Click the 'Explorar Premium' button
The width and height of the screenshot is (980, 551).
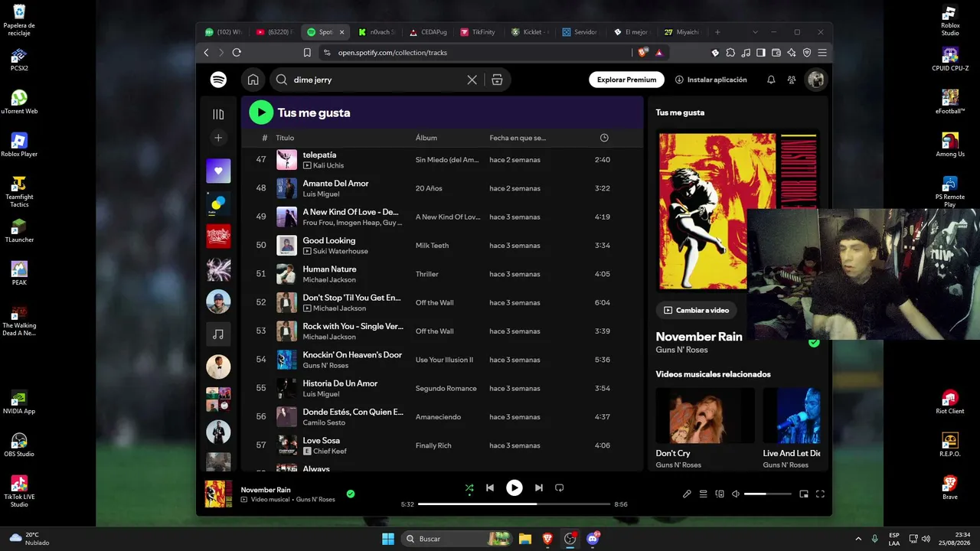pos(626,80)
